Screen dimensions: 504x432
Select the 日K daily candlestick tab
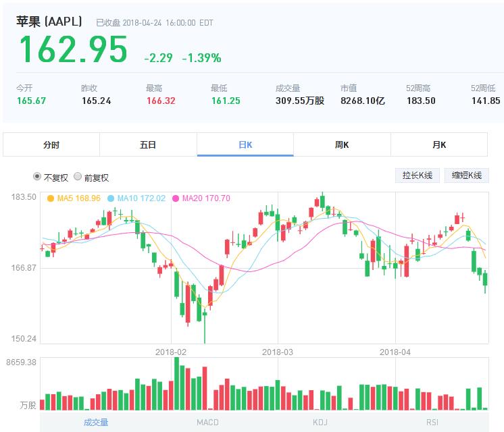[245, 144]
